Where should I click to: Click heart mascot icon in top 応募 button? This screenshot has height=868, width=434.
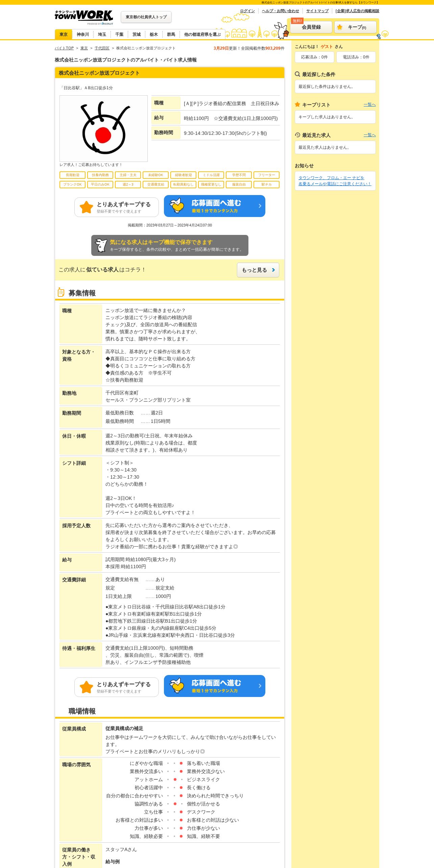177,206
